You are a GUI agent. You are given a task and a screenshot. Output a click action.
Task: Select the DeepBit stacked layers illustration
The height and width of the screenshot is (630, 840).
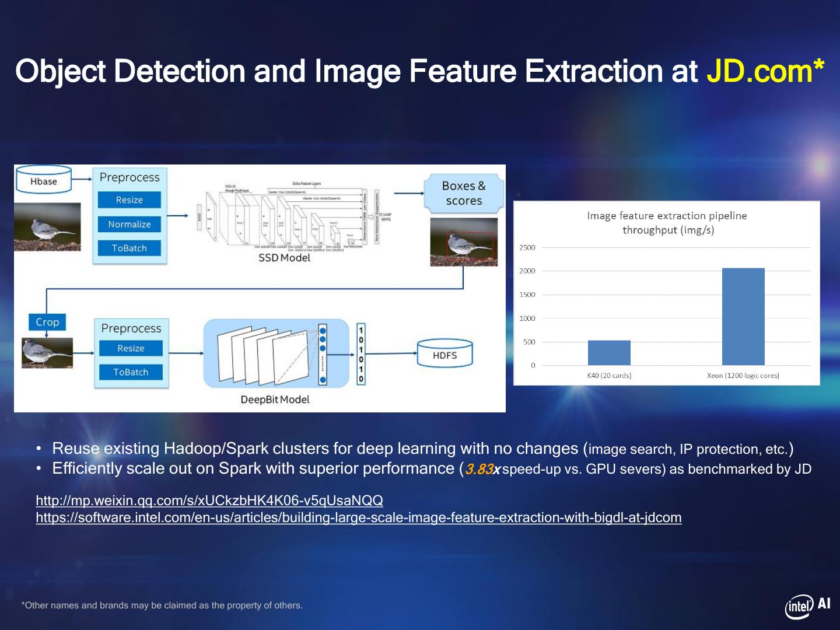pyautogui.click(x=276, y=353)
